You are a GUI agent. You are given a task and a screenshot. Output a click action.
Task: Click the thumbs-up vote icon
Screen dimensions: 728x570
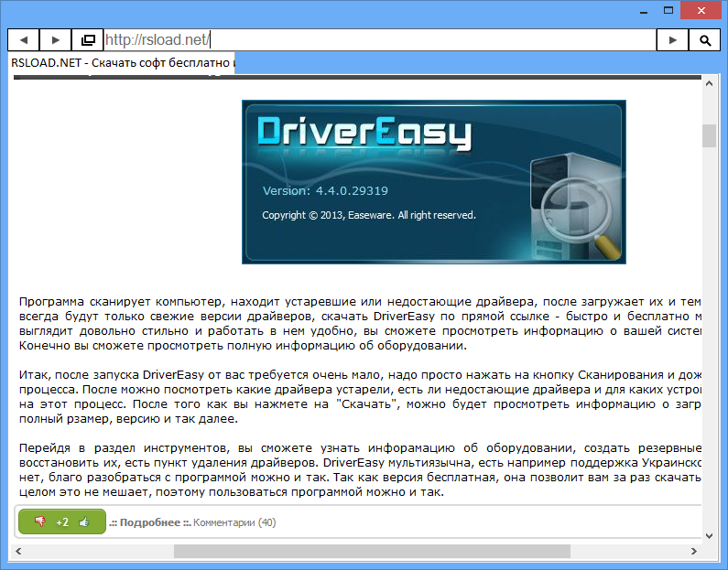pos(84,522)
